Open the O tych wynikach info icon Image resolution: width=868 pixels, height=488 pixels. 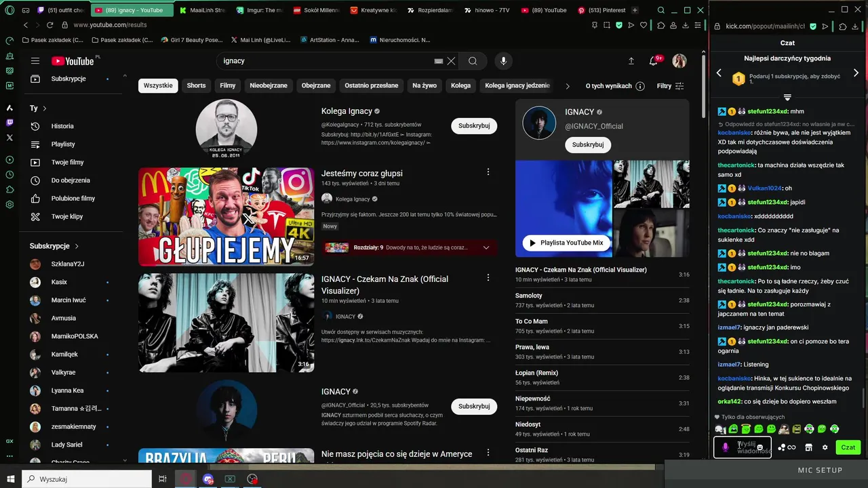pos(639,86)
